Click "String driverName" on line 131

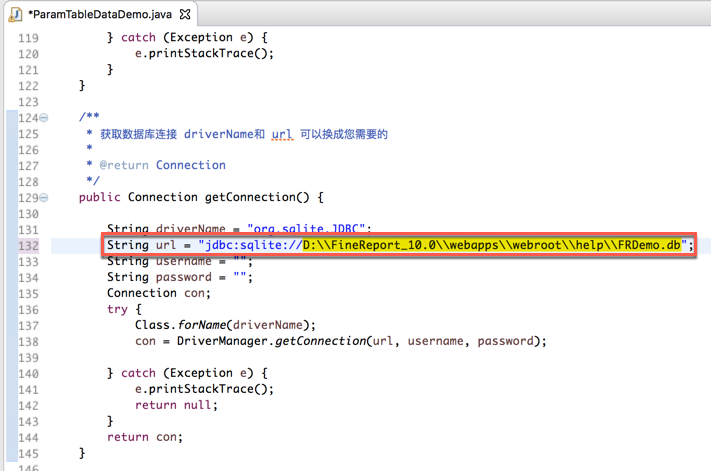point(166,229)
